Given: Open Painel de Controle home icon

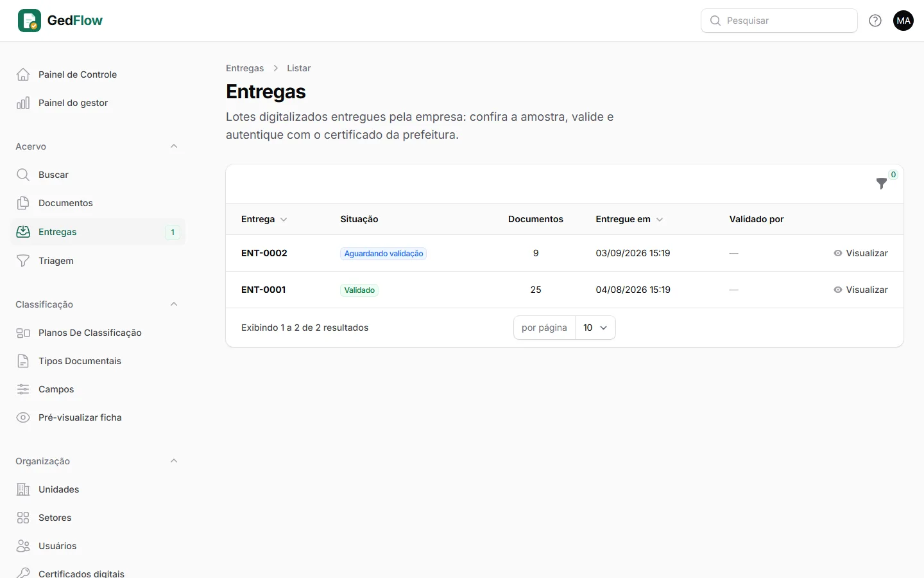Looking at the screenshot, I should [x=23, y=74].
